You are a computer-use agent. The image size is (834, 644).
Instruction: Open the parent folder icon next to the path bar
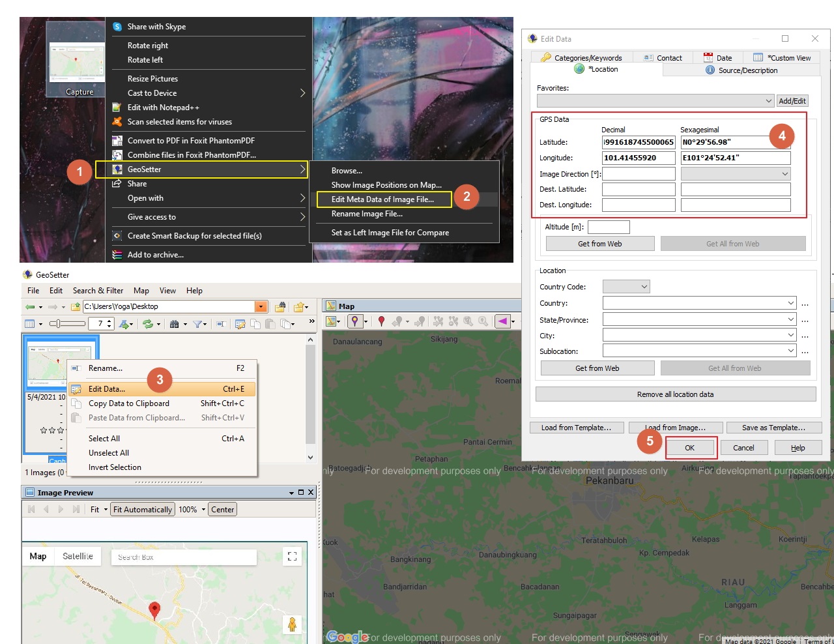75,306
